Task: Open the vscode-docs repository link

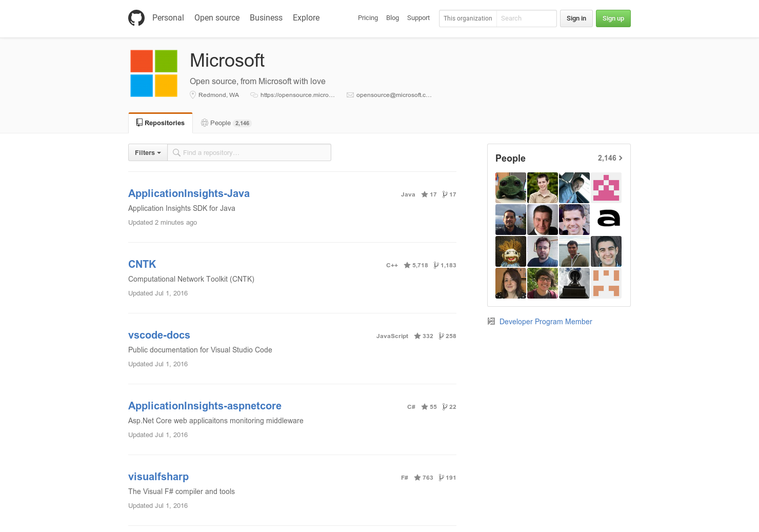Action: coord(159,335)
